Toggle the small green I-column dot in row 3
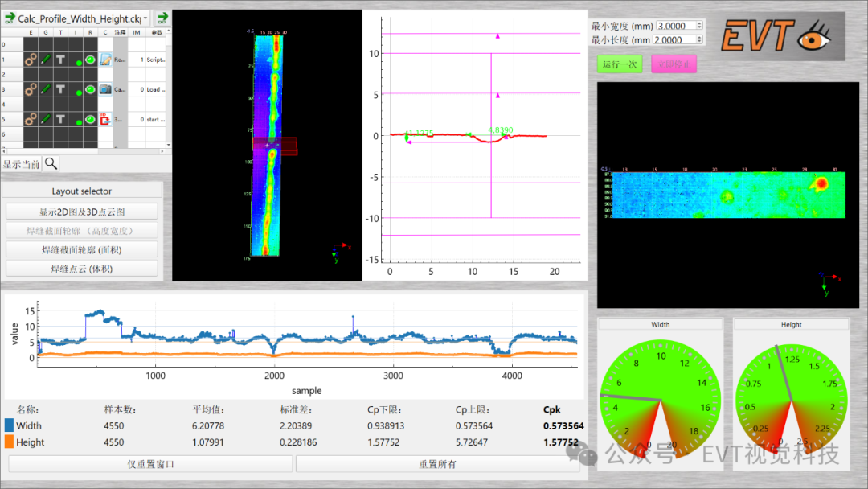Screen dimensions: 868x489 coord(79,93)
